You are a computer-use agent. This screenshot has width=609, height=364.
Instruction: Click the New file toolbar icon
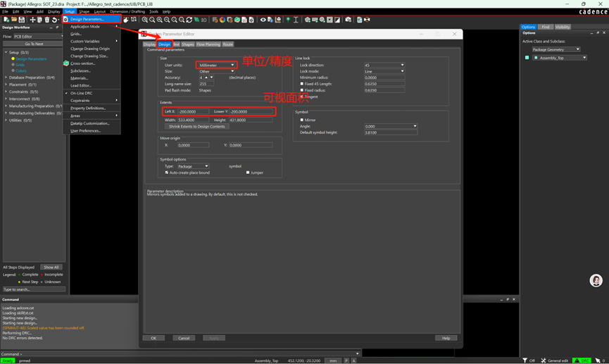click(x=6, y=20)
